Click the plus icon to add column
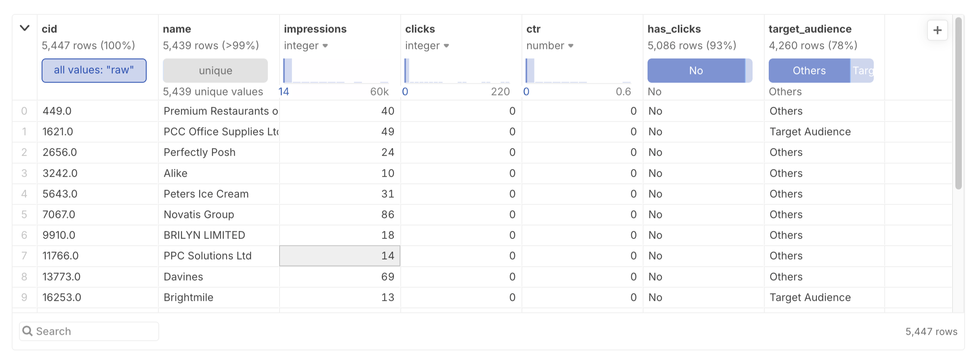The image size is (980, 361). (x=937, y=30)
